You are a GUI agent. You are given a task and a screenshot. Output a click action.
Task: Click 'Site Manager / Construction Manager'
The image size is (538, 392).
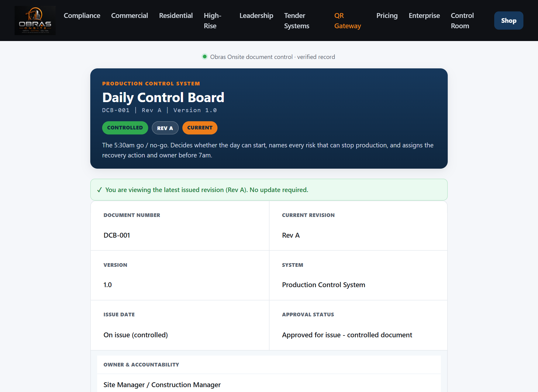162,385
